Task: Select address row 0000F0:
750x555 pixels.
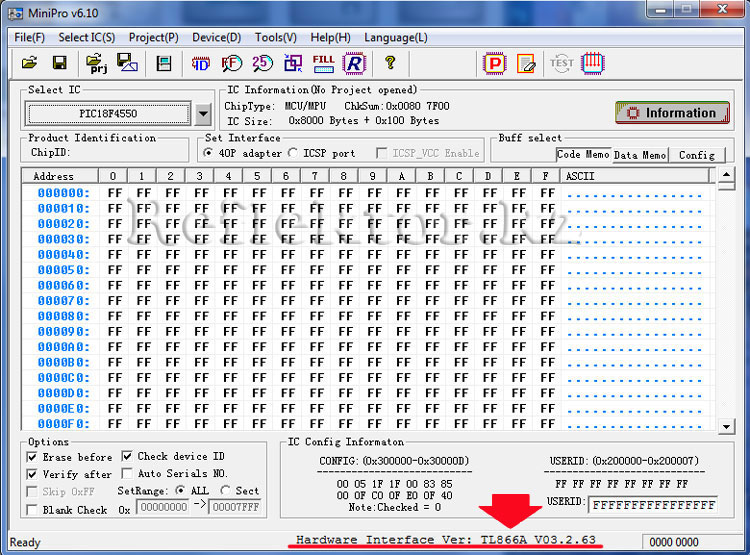Action: (x=64, y=424)
